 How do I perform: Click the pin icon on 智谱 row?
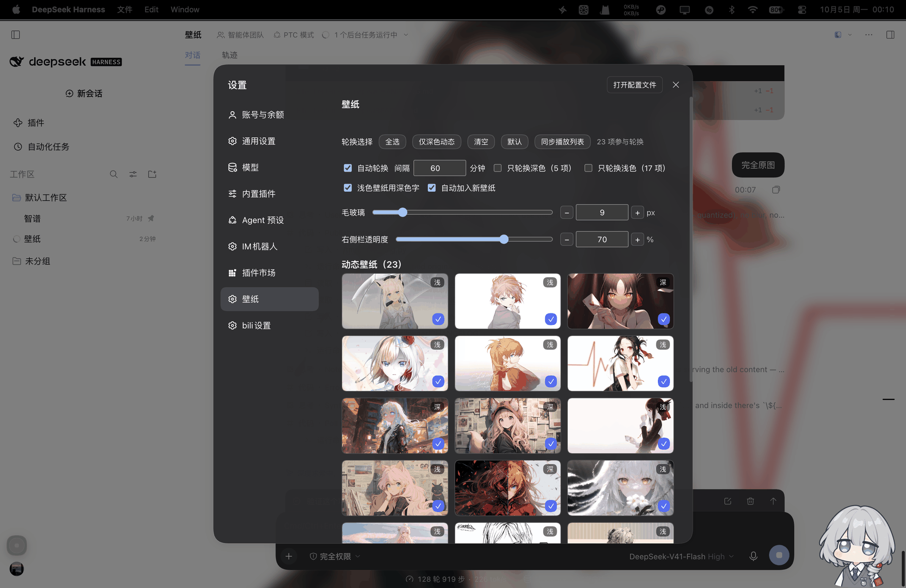pyautogui.click(x=151, y=218)
